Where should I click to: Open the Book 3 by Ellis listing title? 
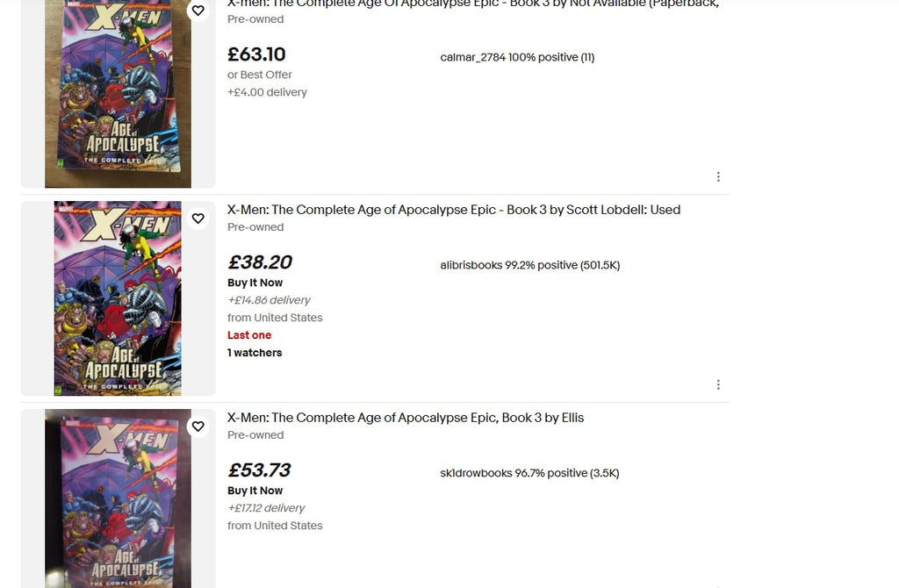[x=405, y=418]
